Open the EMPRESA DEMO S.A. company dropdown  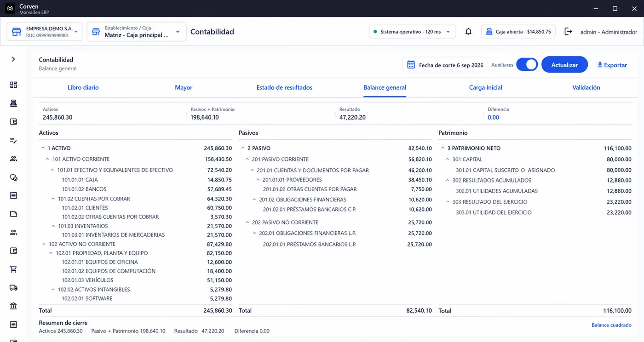[x=45, y=32]
